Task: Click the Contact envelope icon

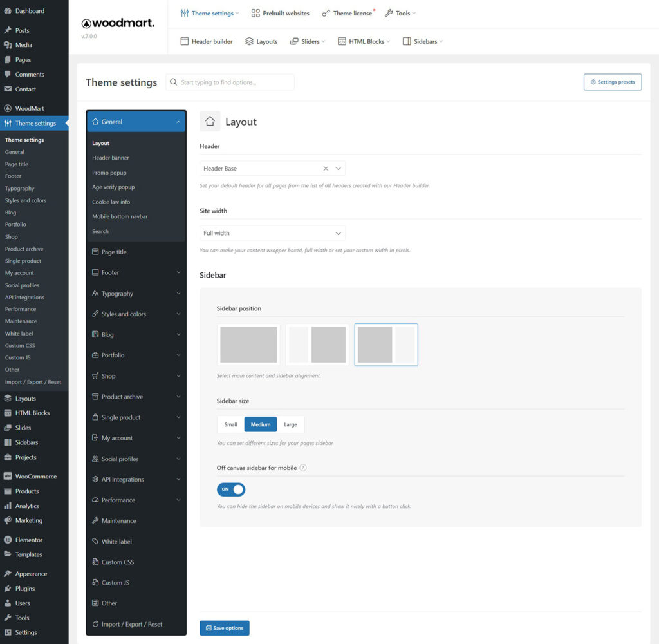Action: pyautogui.click(x=8, y=89)
